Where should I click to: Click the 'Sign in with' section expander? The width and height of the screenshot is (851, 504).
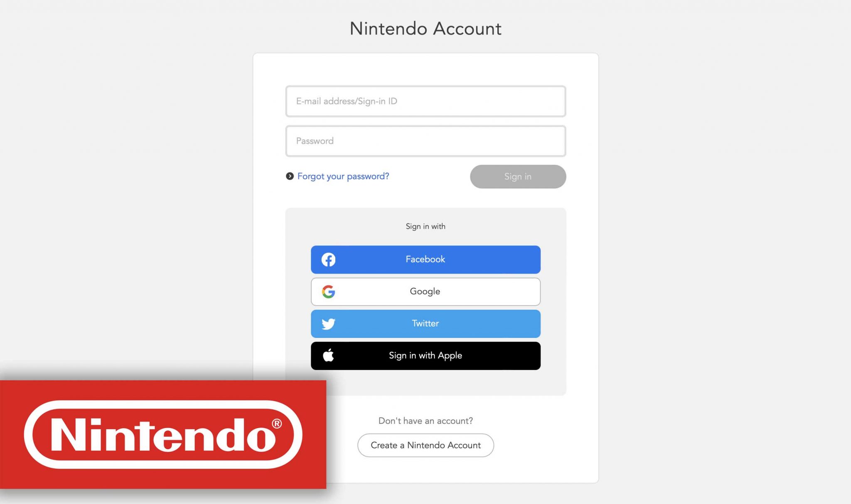(425, 226)
